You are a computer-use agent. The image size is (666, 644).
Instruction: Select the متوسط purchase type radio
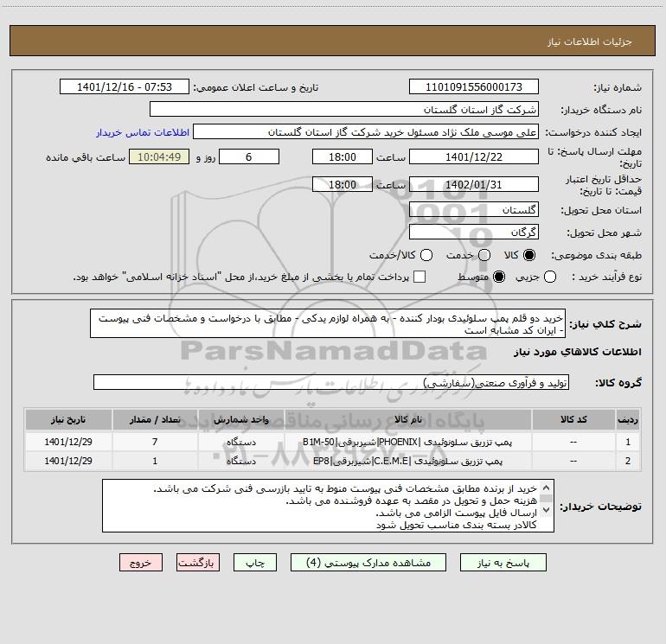pyautogui.click(x=499, y=277)
